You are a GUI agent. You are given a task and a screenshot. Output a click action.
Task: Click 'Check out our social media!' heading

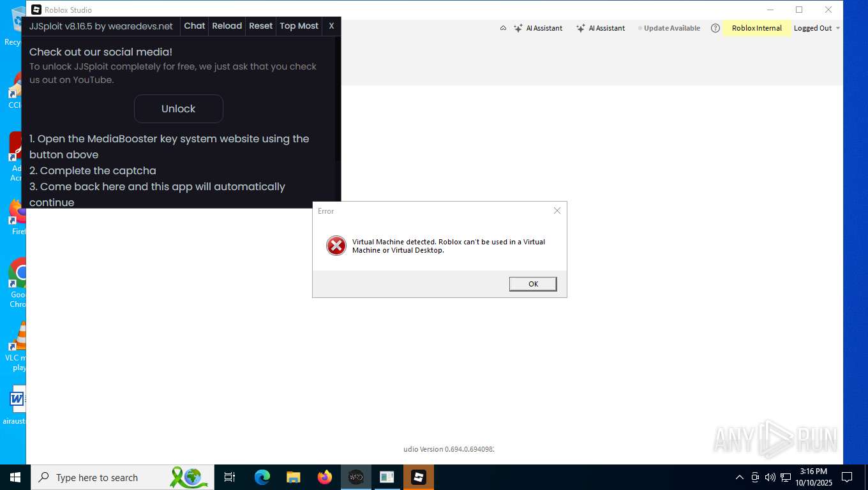click(x=101, y=52)
